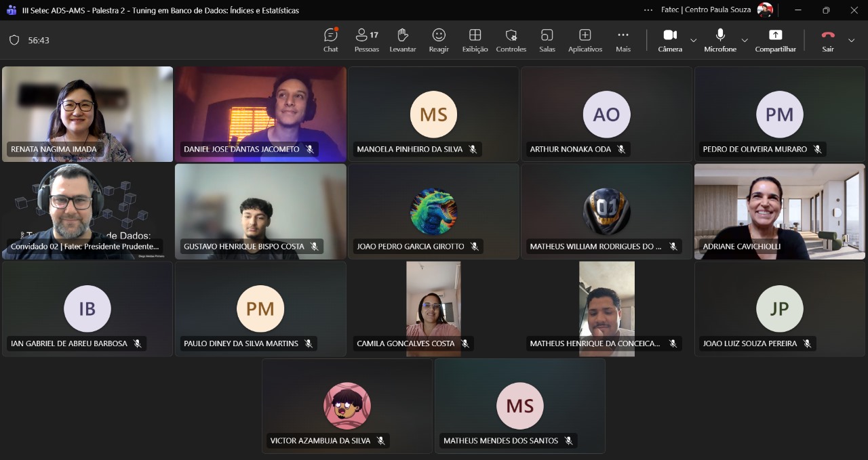Open the Mais more-actions menu
868x460 pixels.
pyautogui.click(x=623, y=40)
